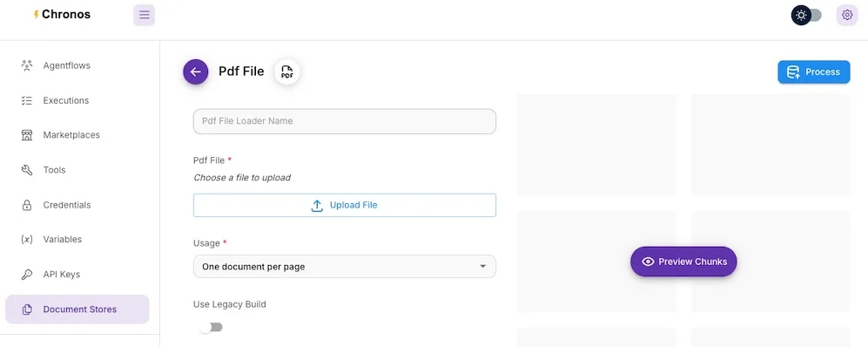The height and width of the screenshot is (347, 868).
Task: Click the API Keys key icon
Action: (27, 275)
